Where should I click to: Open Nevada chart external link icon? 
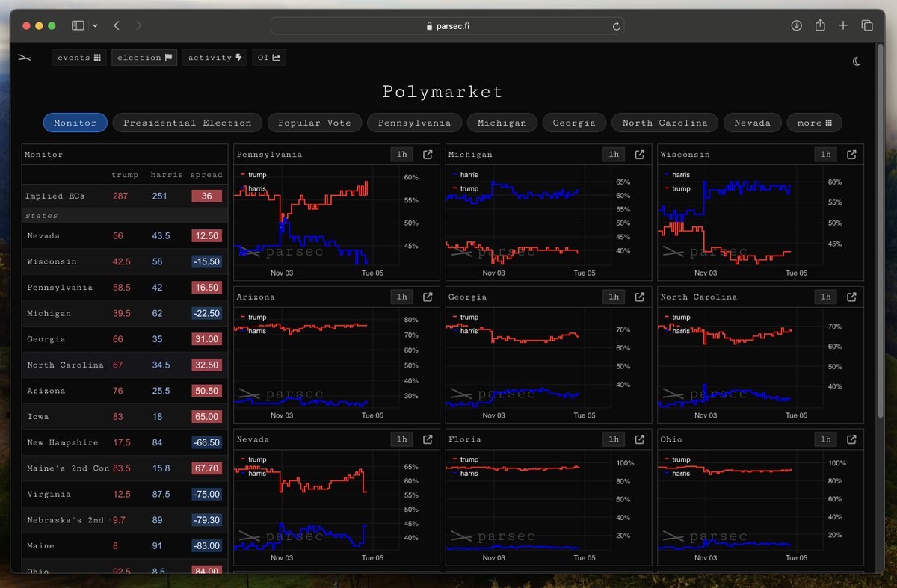click(x=428, y=439)
